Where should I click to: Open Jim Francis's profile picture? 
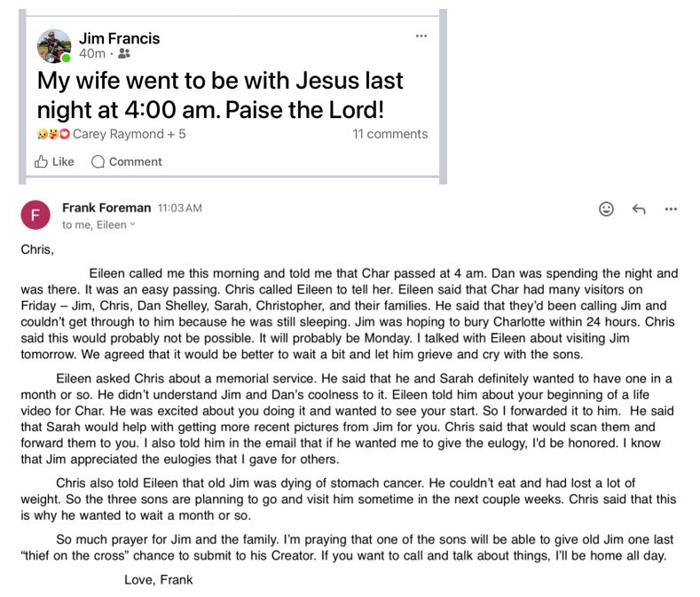tap(53, 45)
